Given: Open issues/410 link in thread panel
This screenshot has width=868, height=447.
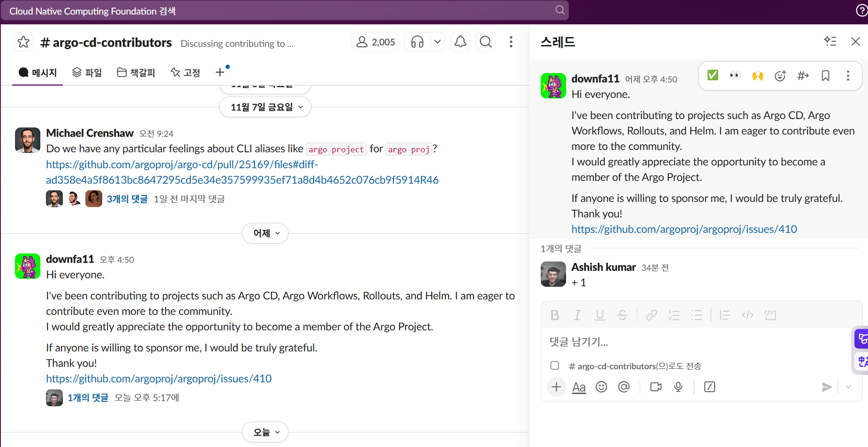Looking at the screenshot, I should 684,229.
